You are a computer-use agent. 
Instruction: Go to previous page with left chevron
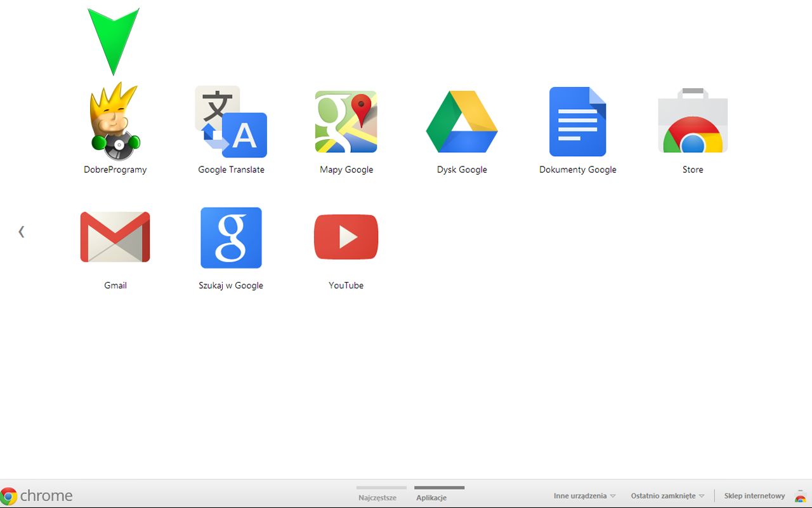coord(22,232)
